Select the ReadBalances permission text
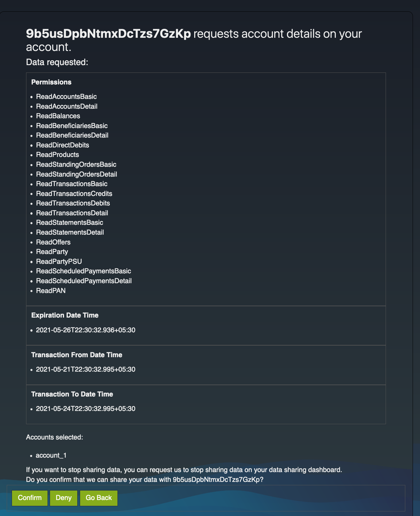This screenshot has height=516, width=420. pos(58,116)
